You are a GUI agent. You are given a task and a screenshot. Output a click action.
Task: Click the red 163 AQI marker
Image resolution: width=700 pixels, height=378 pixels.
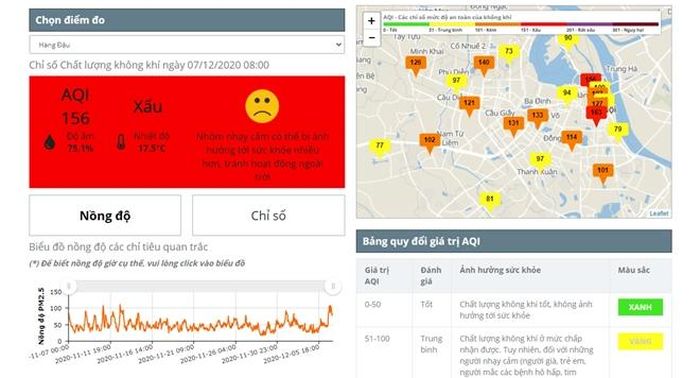click(x=596, y=115)
